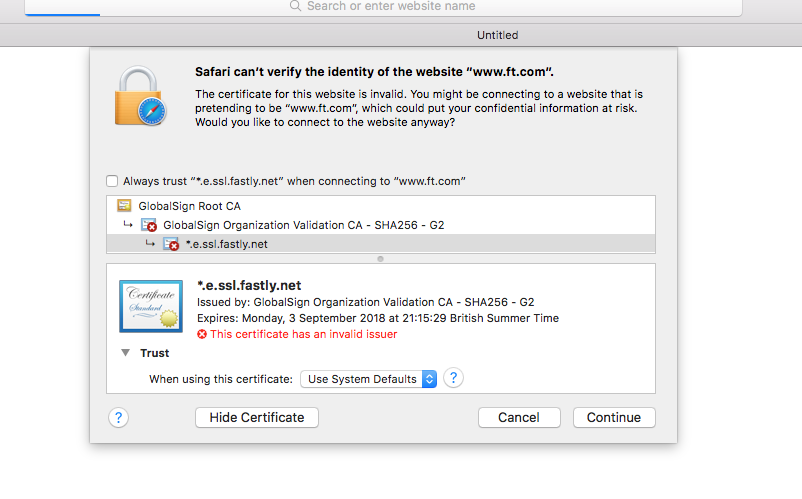Click Continue to connect anyway
802x499 pixels.
point(614,417)
